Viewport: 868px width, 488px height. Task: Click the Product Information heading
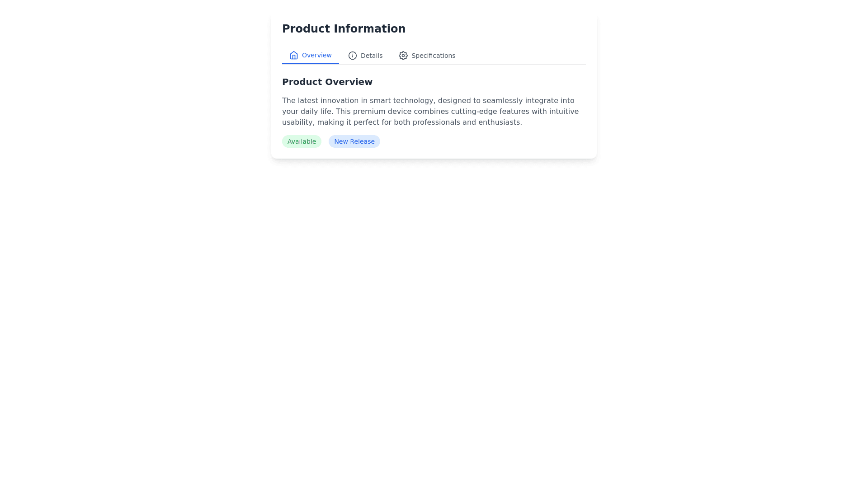tap(344, 29)
